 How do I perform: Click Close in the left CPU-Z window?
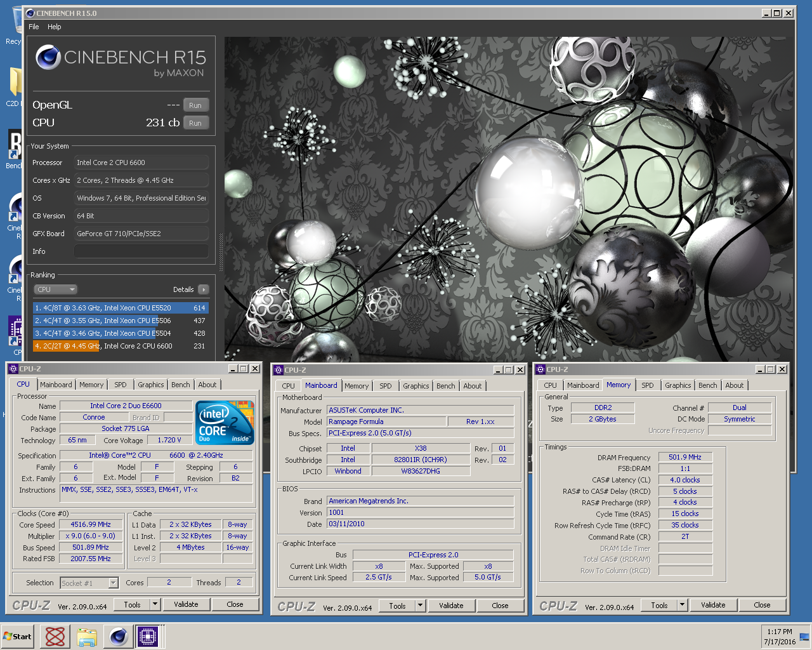coord(235,604)
